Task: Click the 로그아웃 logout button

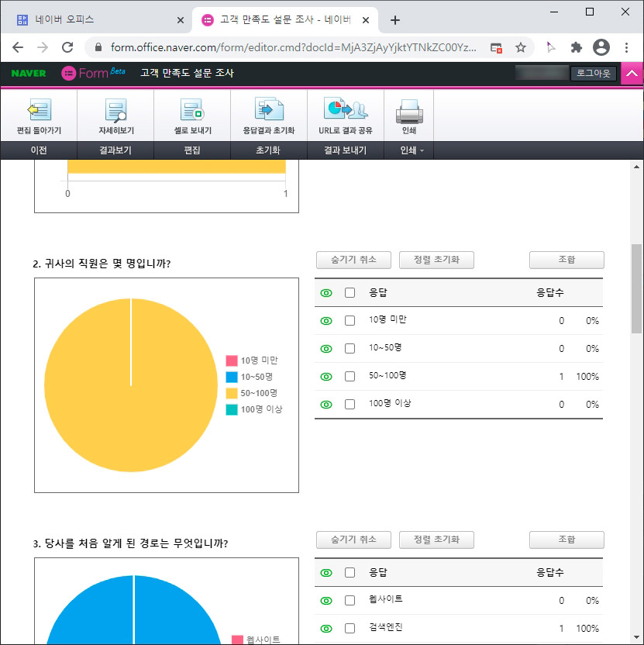Action: coord(594,73)
